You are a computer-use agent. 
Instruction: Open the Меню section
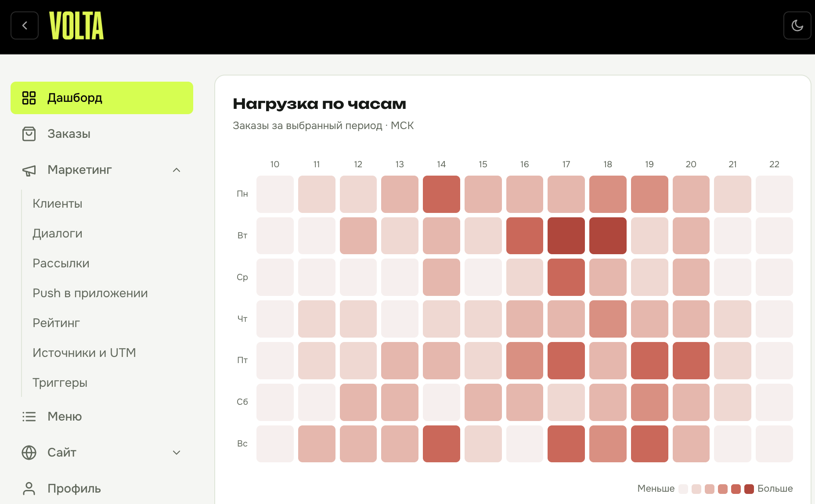point(102,417)
